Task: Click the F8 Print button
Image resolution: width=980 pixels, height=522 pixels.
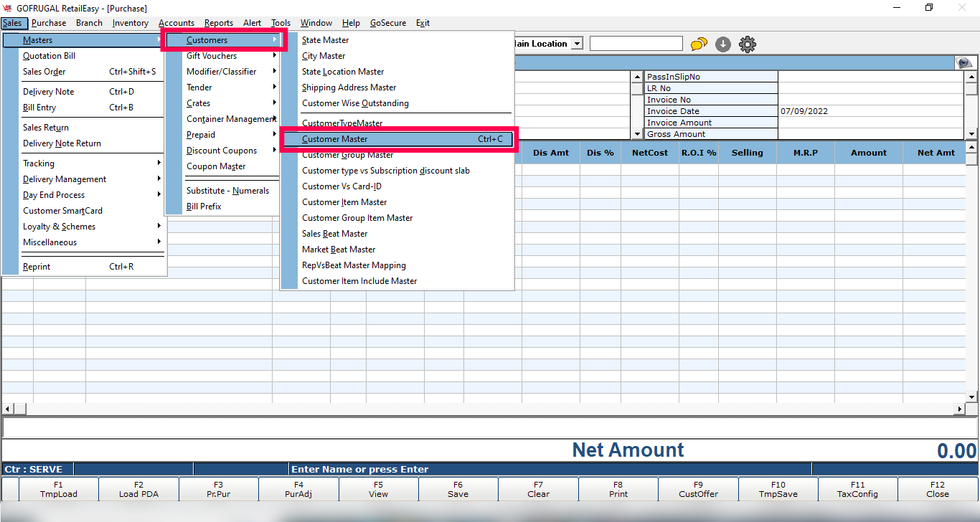Action: pyautogui.click(x=618, y=489)
